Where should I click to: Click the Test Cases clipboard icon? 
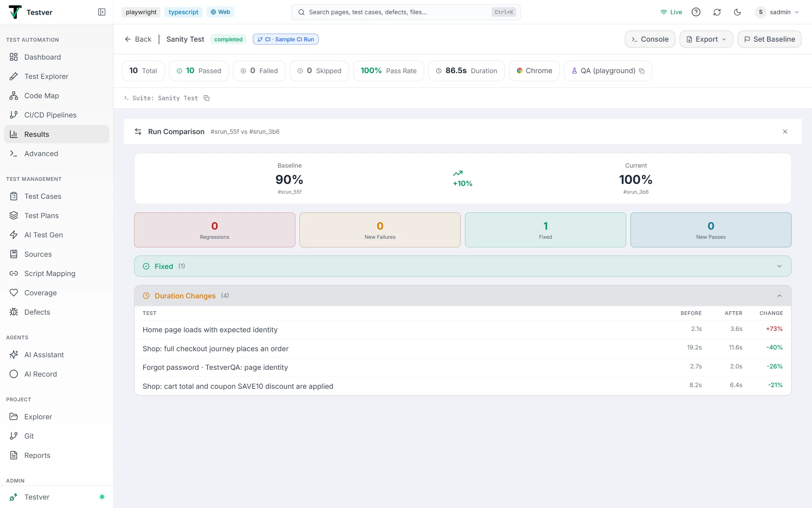click(14, 196)
